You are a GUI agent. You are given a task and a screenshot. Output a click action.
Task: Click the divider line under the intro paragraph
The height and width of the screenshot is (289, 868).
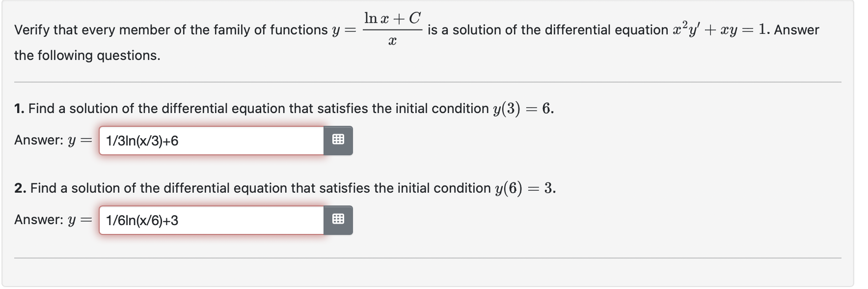pos(428,82)
